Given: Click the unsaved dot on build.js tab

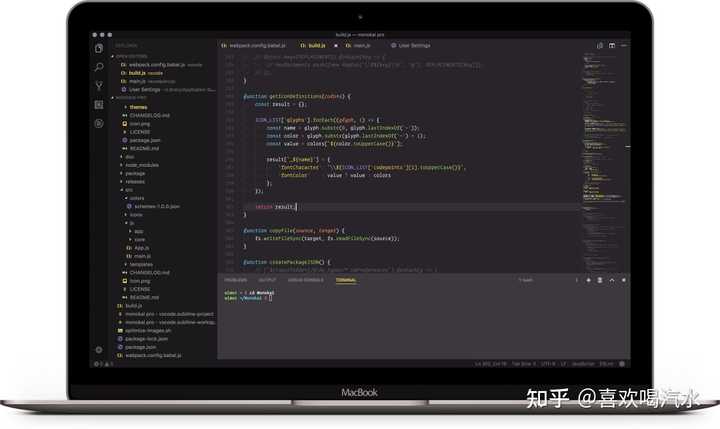Looking at the screenshot, I should [x=336, y=45].
